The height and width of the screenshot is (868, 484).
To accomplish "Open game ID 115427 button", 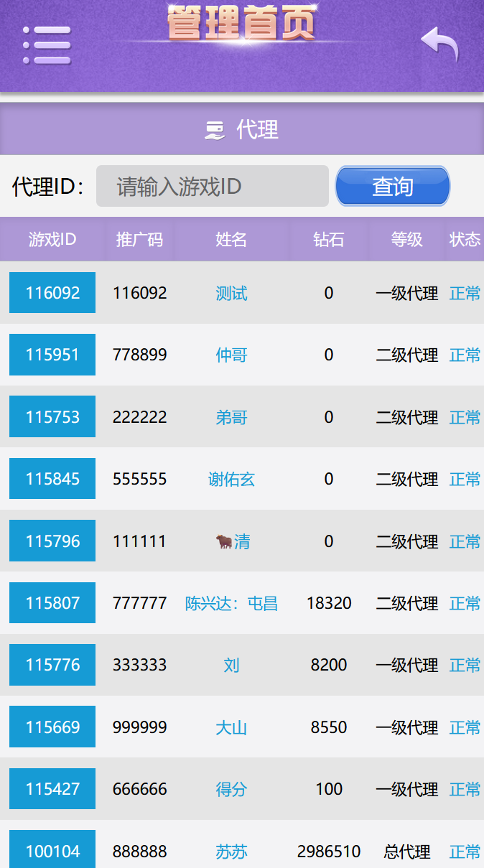I will [52, 789].
